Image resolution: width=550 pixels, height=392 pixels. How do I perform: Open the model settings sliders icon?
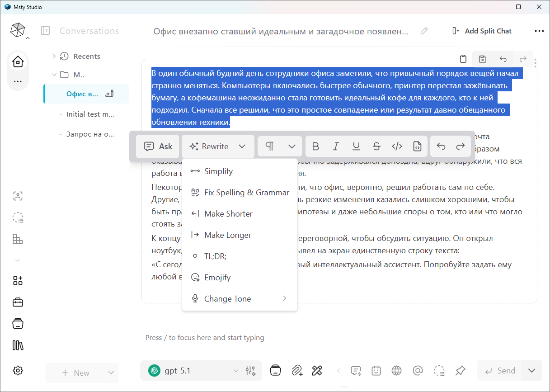coord(250,371)
